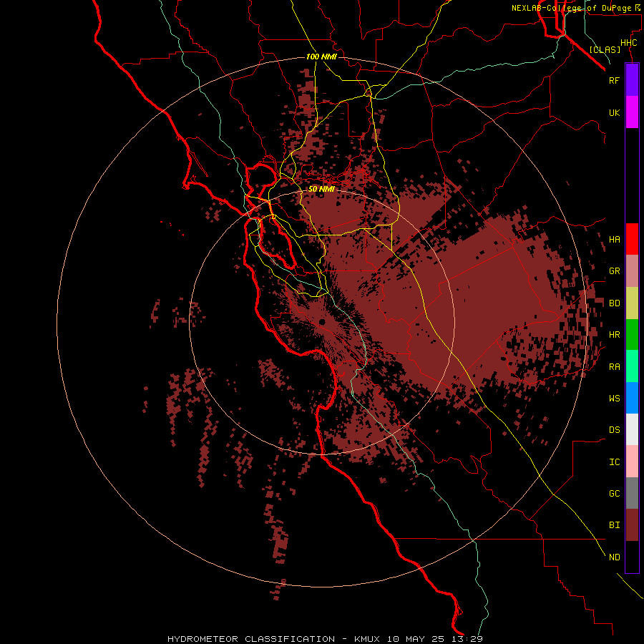Click the 100 NMI range ring label
Screen dimensions: 644x644
pyautogui.click(x=321, y=57)
